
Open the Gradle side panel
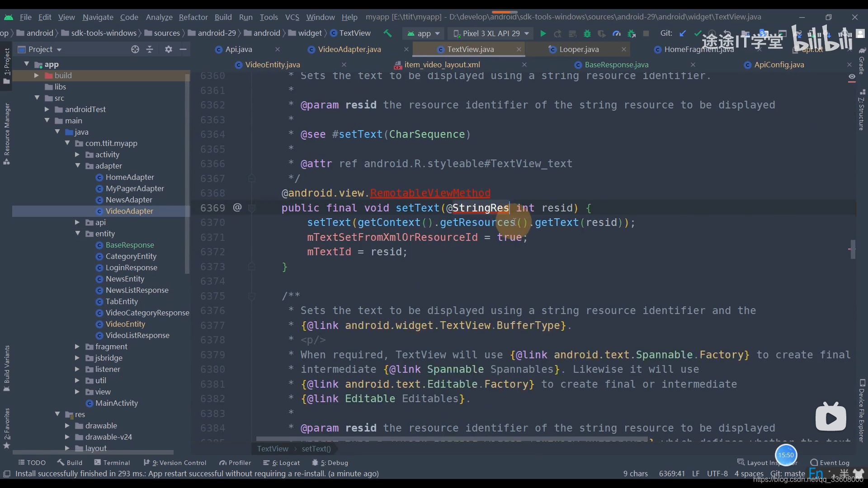coord(862,61)
